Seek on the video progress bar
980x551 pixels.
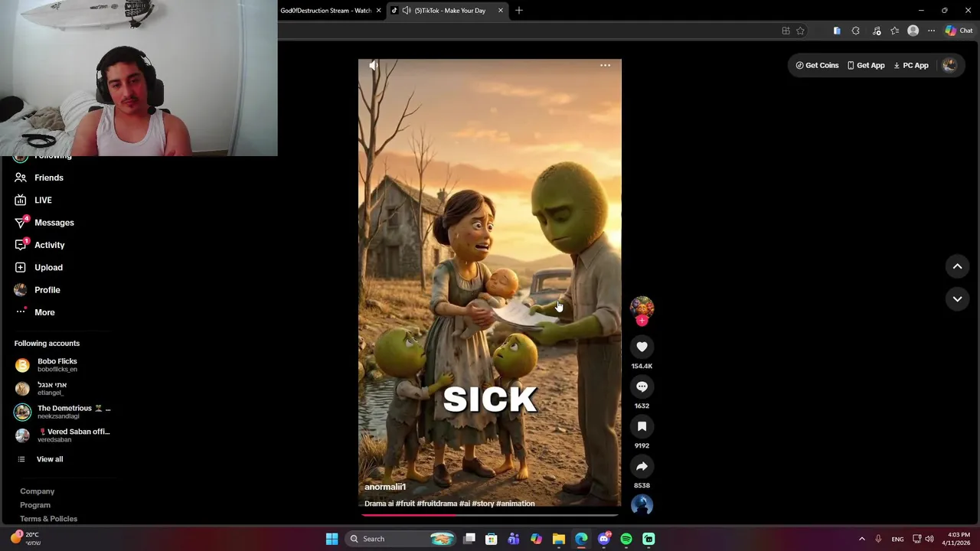coord(490,515)
